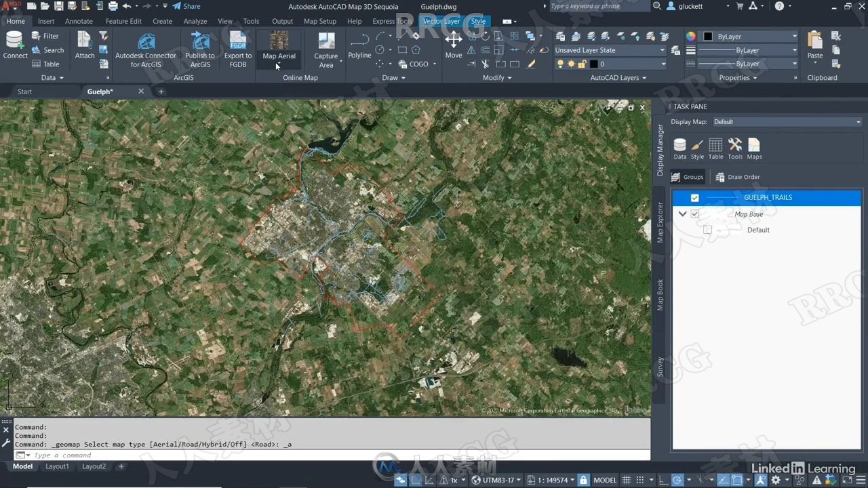The width and height of the screenshot is (868, 488).
Task: Click the padlock icon in status bar
Action: coord(582,480)
